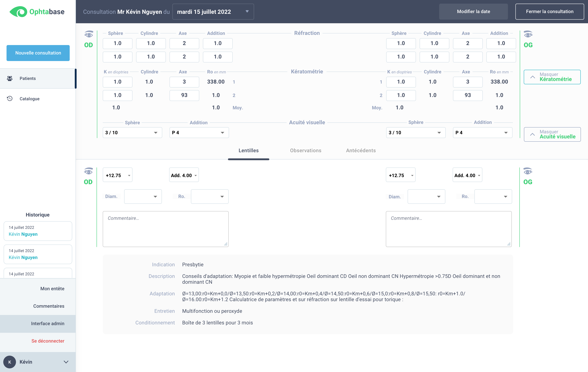Click the OD eye icon in Lentilles
Screen dimensions: 588x372
[x=88, y=171]
